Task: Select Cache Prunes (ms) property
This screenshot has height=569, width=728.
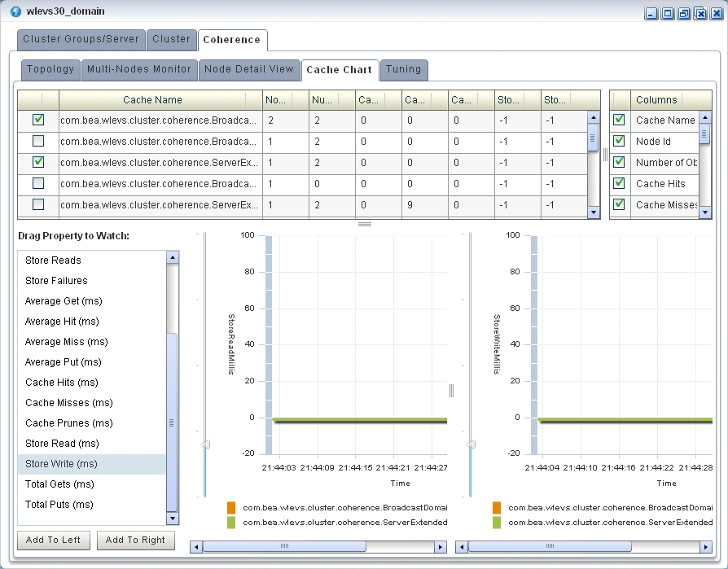Action: pyautogui.click(x=92, y=424)
